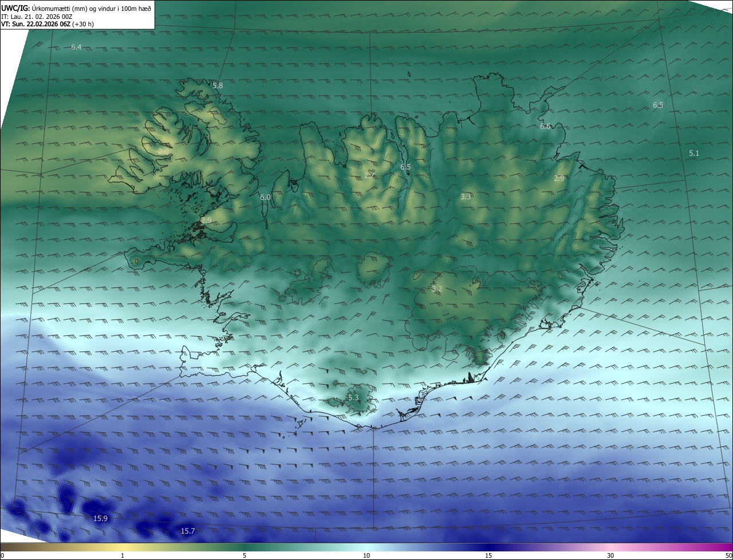
Task: Click the 5.8 value label
Action: [218, 85]
